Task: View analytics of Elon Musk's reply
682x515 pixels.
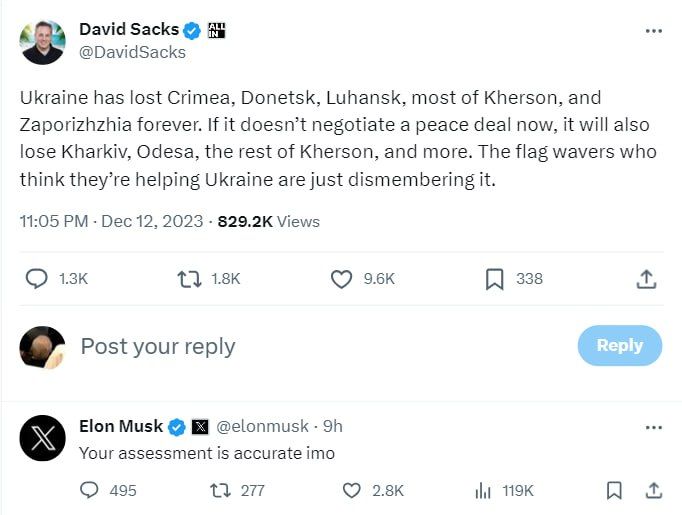Action: tap(483, 490)
